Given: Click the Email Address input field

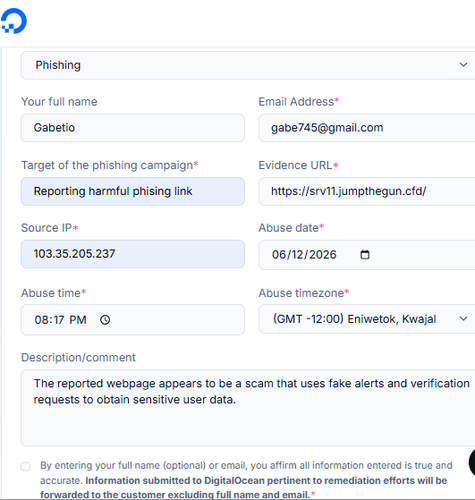Looking at the screenshot, I should pos(367,128).
